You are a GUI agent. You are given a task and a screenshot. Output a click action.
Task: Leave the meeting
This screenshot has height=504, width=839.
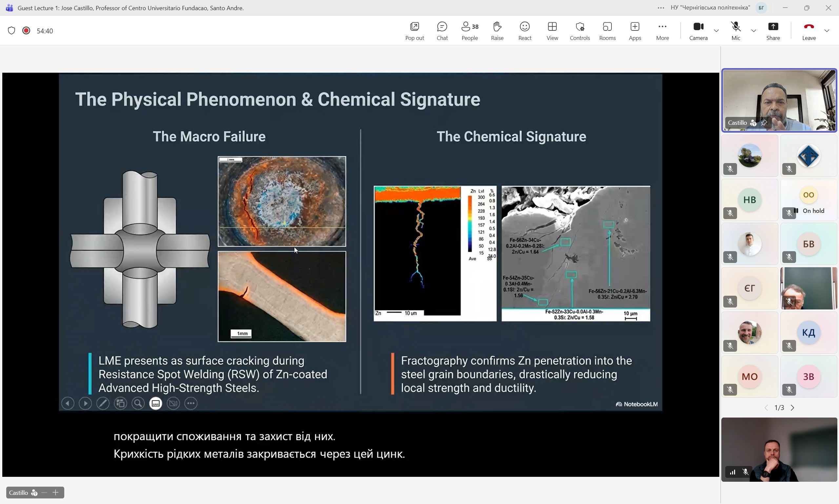click(x=809, y=30)
